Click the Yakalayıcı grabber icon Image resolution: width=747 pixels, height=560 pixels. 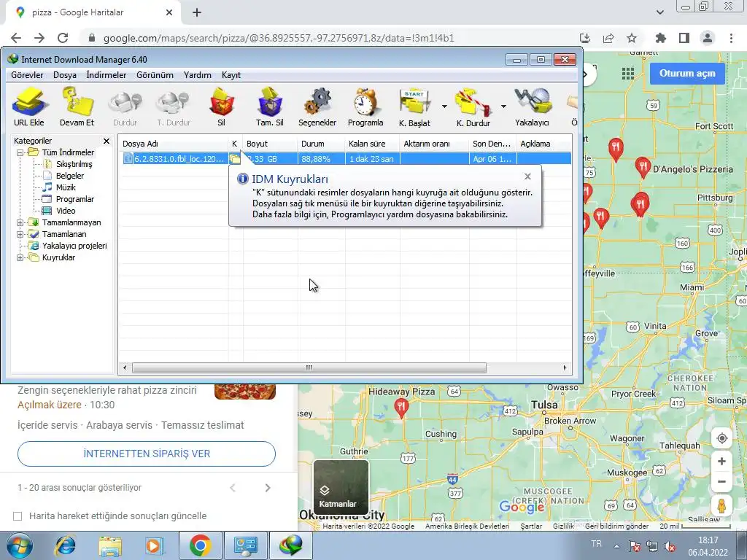click(x=532, y=107)
